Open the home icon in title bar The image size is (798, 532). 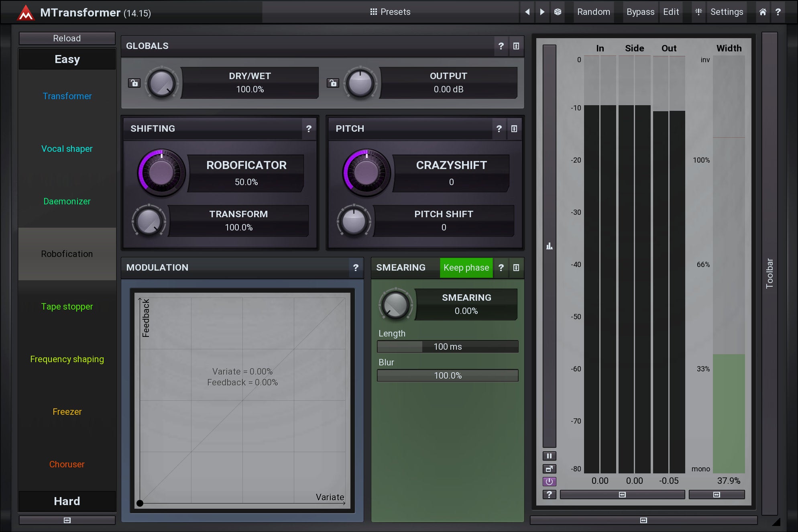[x=763, y=12]
